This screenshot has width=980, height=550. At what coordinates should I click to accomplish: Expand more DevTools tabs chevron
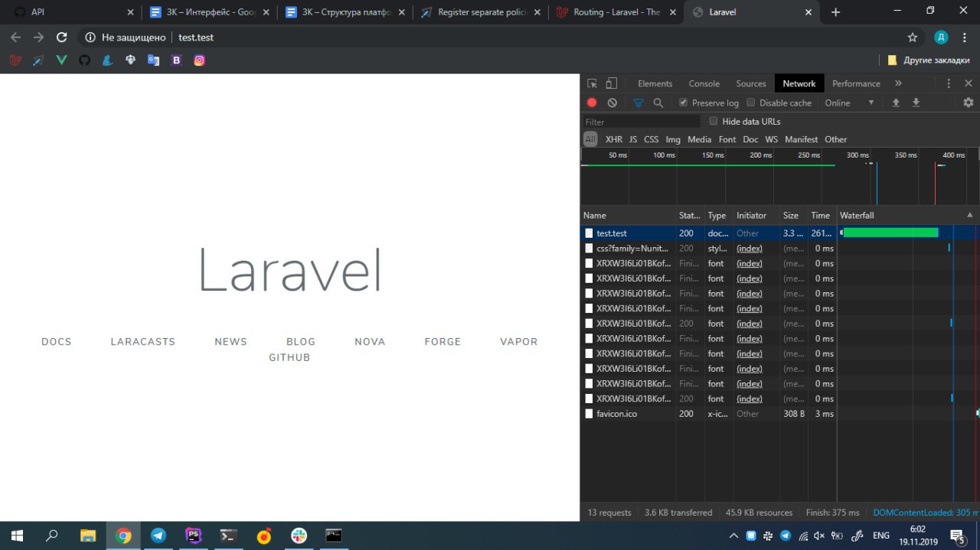(898, 83)
